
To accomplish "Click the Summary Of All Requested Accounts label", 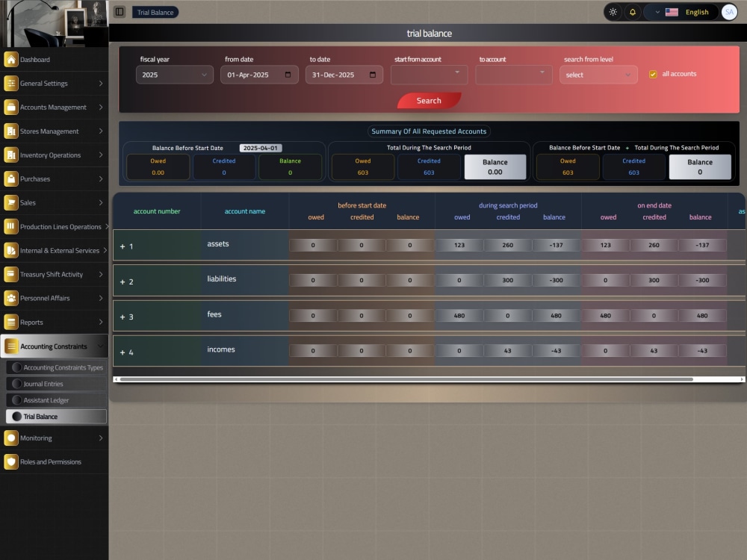I will pyautogui.click(x=429, y=131).
